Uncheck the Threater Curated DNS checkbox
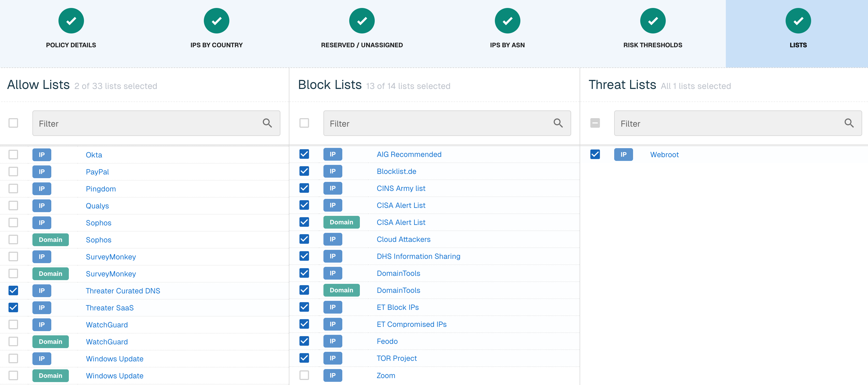Viewport: 868px width, 385px height. pyautogui.click(x=13, y=290)
